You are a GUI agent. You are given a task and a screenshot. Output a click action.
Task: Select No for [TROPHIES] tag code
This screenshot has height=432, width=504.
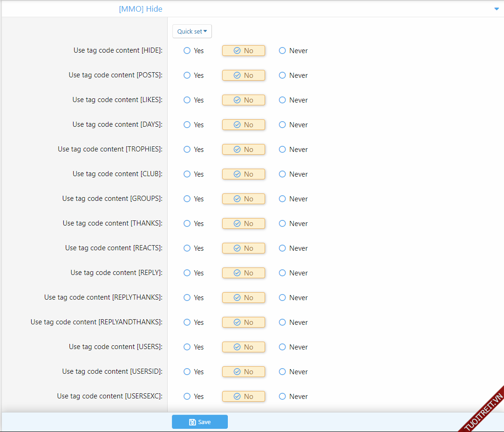243,150
